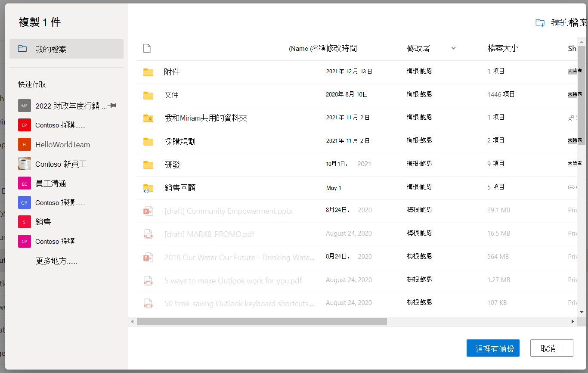Screen dimensions: 588x373
Task: Click the vertical scrollbar thumb
Action: click(x=582, y=95)
